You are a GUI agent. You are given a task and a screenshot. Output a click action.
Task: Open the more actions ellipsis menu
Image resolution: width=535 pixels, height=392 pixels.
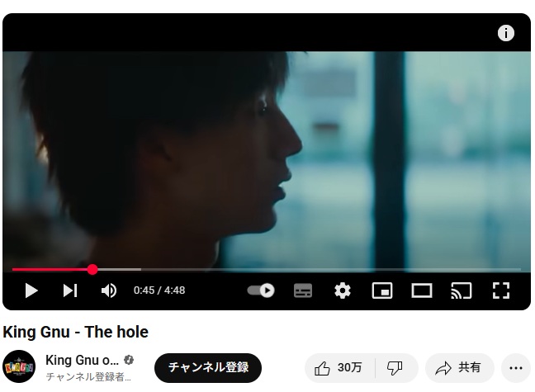pyautogui.click(x=515, y=368)
